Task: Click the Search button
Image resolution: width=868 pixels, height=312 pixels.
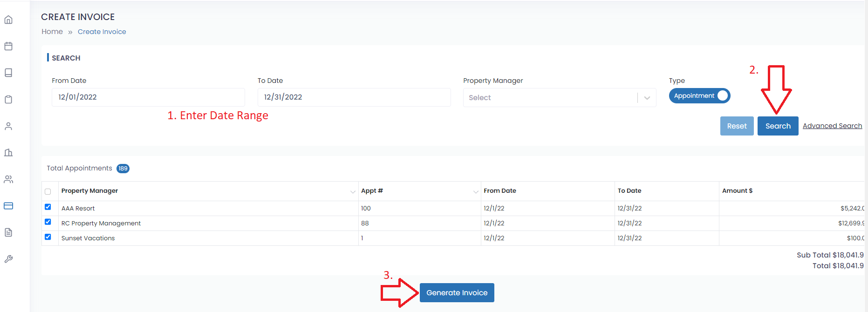Action: (x=778, y=126)
